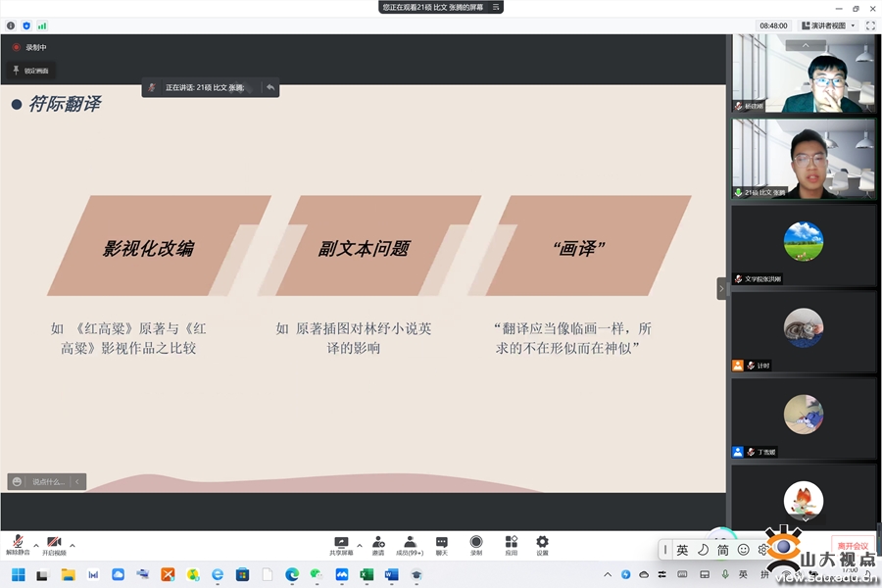Enter full screen mode via top-right icon
Viewport: 882px width, 588px height.
(870, 25)
